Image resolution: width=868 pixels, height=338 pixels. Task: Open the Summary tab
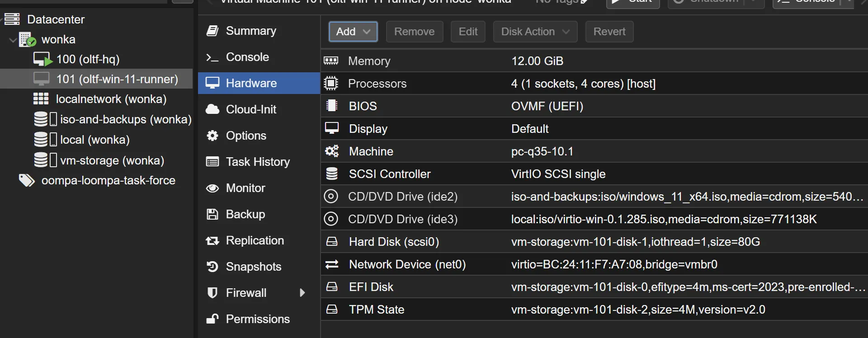(259, 31)
